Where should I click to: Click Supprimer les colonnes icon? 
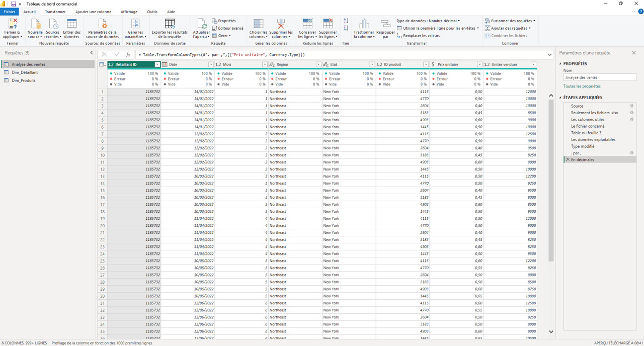(281, 24)
